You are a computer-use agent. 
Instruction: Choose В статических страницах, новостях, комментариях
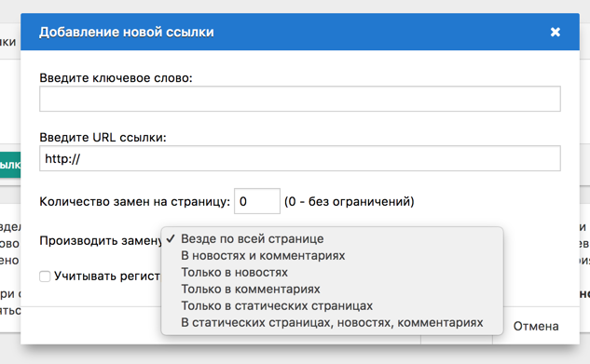332,323
